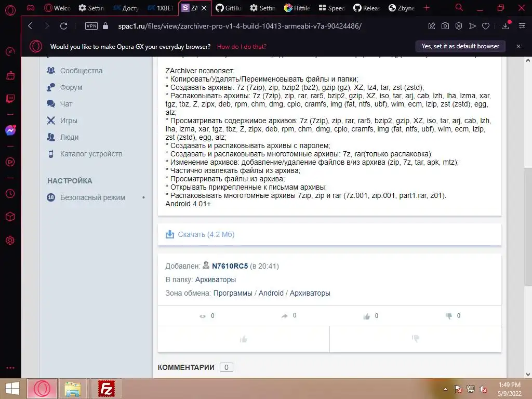This screenshot has height=399, width=532.
Task: Open the Opera GX menu logo
Action: [10, 10]
